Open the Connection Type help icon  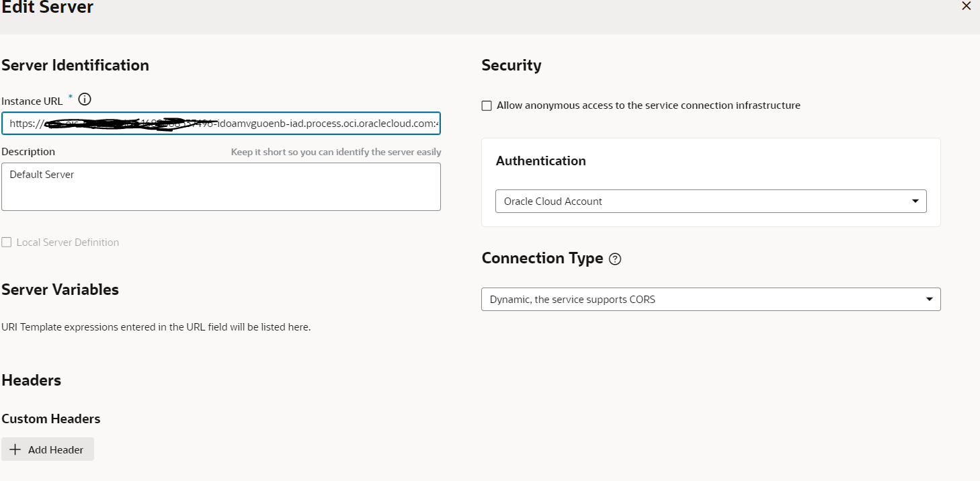[x=614, y=259]
